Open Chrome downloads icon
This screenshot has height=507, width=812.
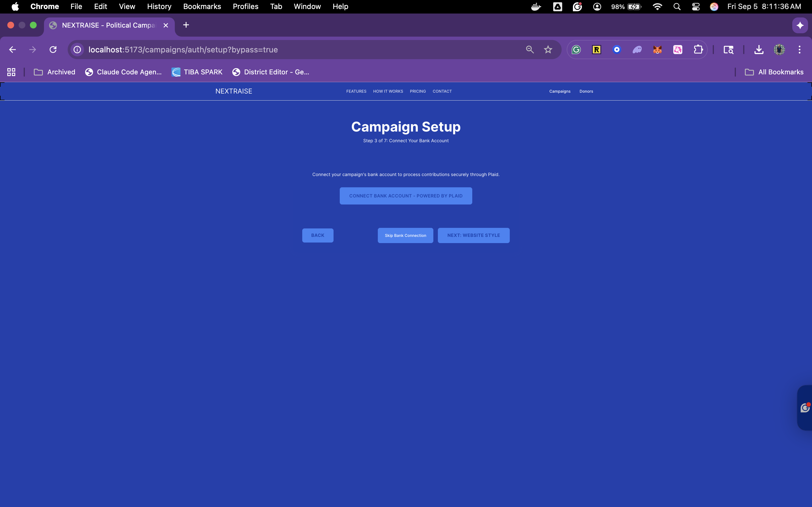[x=759, y=50]
